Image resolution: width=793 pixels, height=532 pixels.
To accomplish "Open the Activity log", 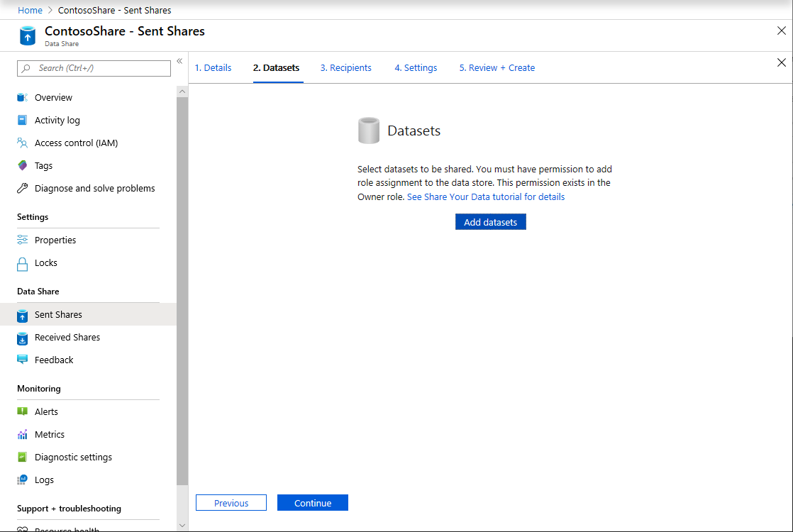I will (x=58, y=120).
